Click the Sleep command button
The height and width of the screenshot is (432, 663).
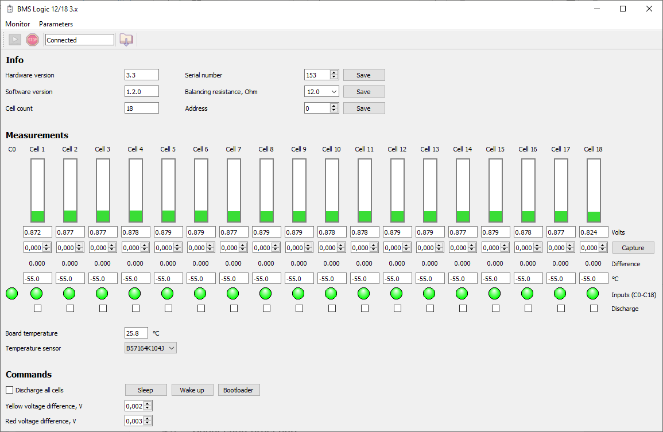click(x=145, y=390)
